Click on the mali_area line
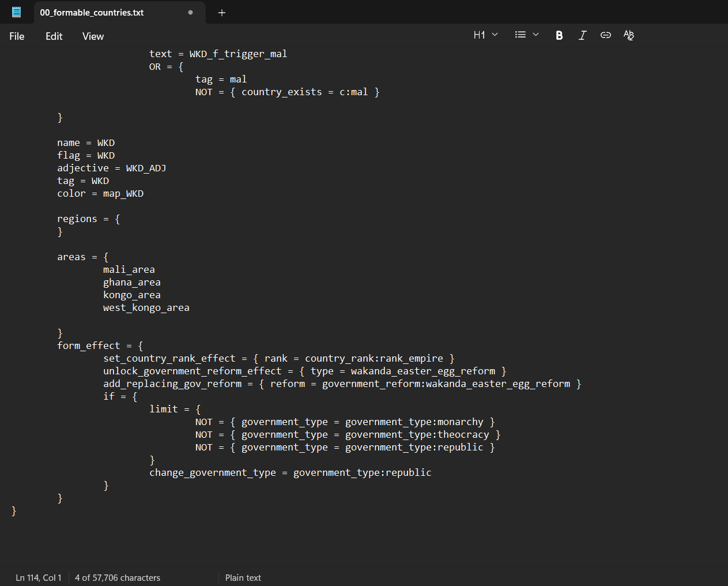728x586 pixels. (x=129, y=269)
